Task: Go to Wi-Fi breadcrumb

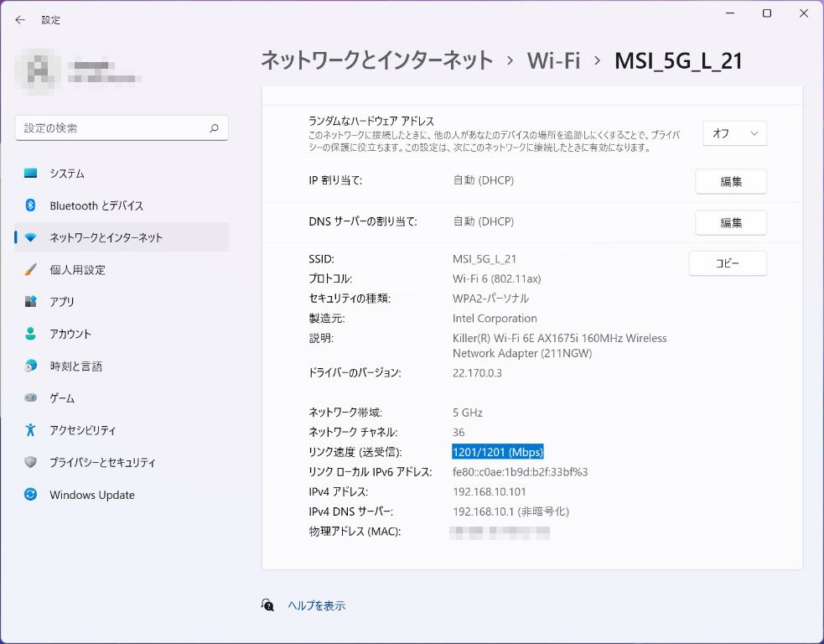Action: pos(553,60)
